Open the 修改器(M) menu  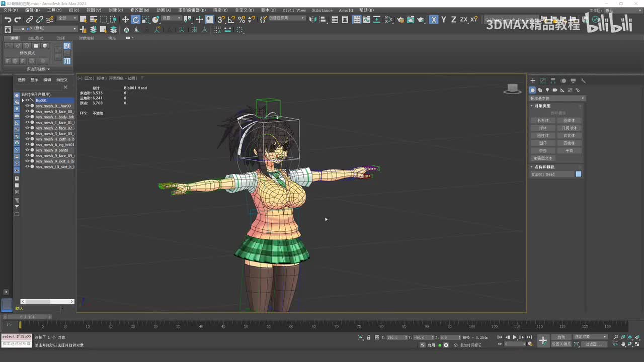pos(139,10)
